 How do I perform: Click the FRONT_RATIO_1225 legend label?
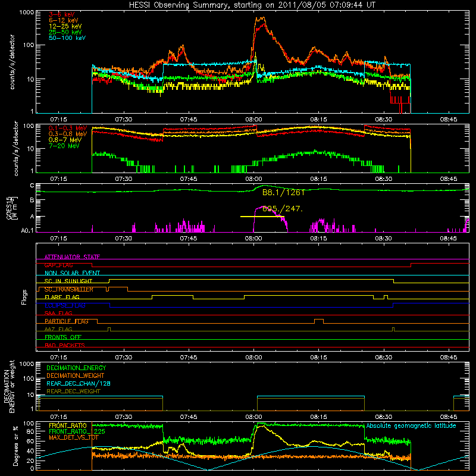[77, 432]
